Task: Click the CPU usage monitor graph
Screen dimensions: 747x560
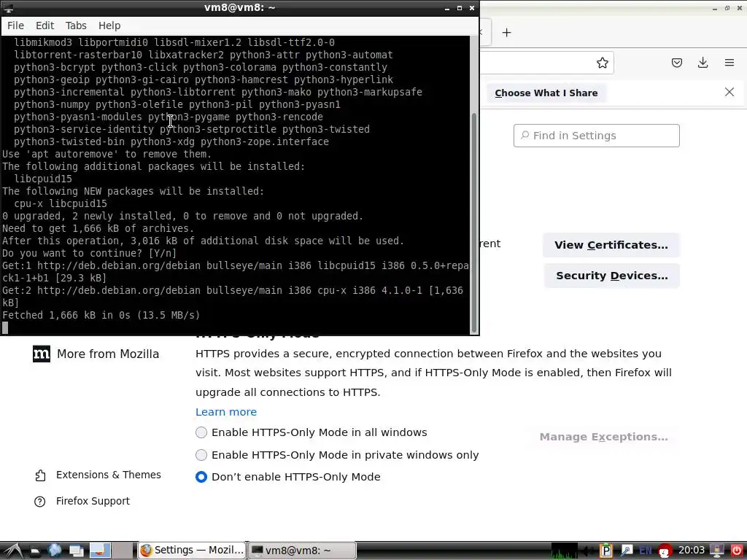Action: pyautogui.click(x=565, y=551)
